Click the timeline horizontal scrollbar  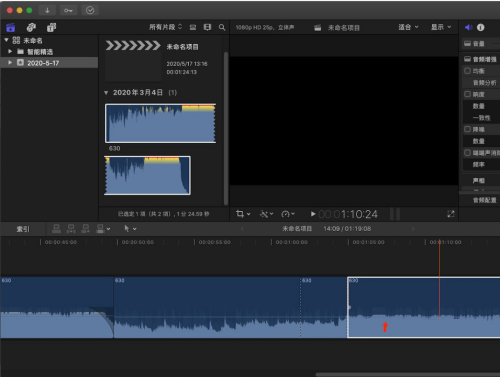[x=407, y=375]
